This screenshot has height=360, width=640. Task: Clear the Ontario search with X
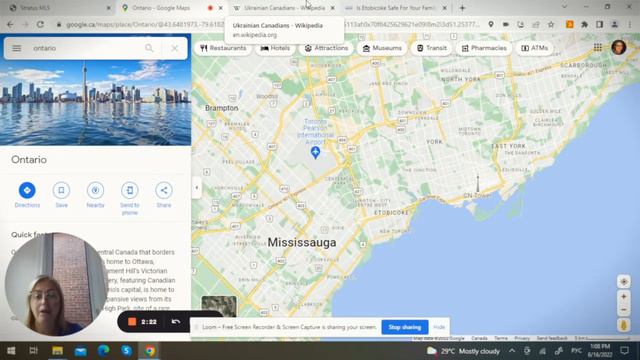[175, 48]
